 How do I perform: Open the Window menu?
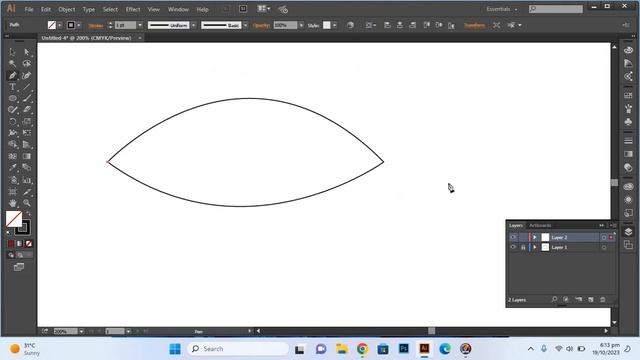click(x=178, y=9)
